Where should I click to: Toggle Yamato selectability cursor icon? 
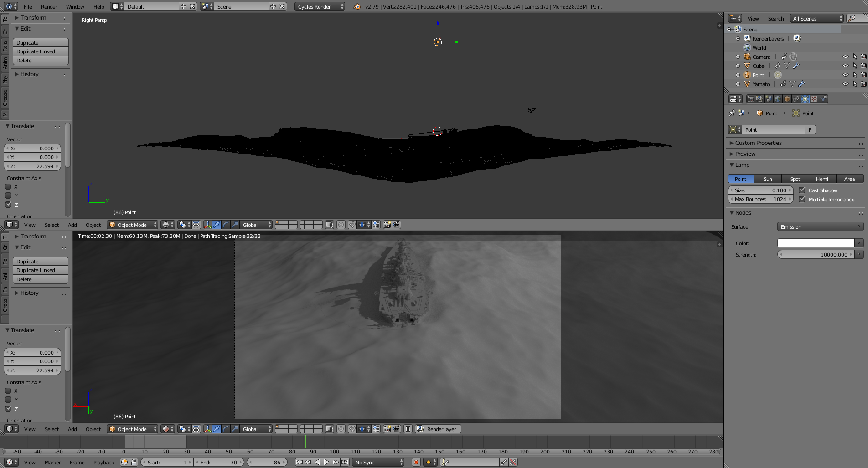[x=855, y=84]
